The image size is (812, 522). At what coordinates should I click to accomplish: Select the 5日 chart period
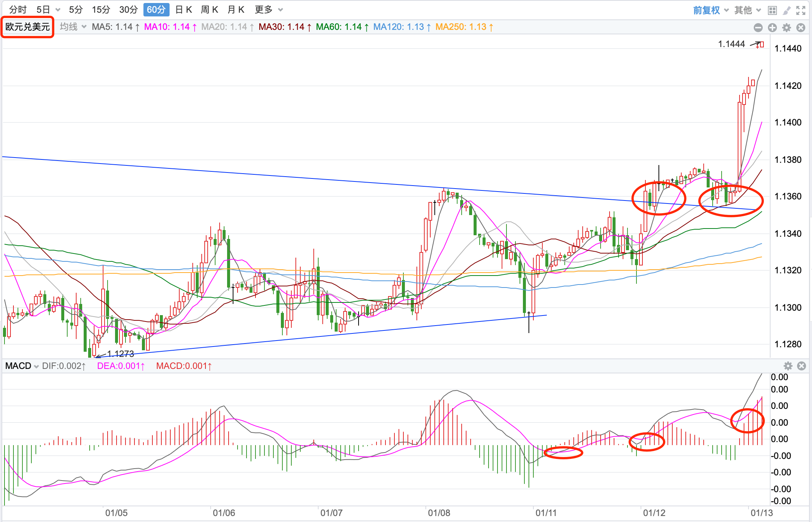(43, 10)
